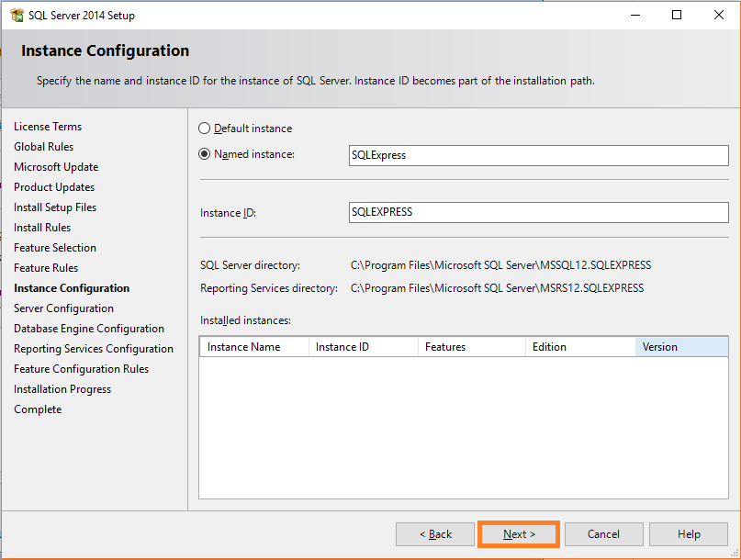Select Instance Configuration step in sidebar

[72, 288]
